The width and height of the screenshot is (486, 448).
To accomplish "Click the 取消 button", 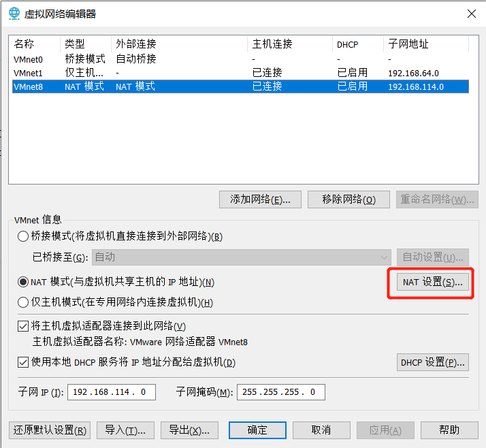I will click(x=321, y=430).
